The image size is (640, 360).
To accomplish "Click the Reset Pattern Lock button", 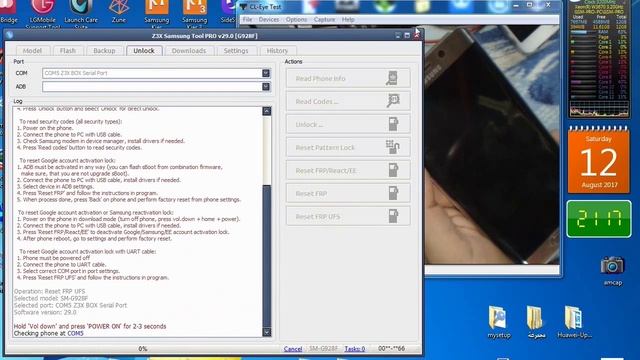I will click(348, 147).
